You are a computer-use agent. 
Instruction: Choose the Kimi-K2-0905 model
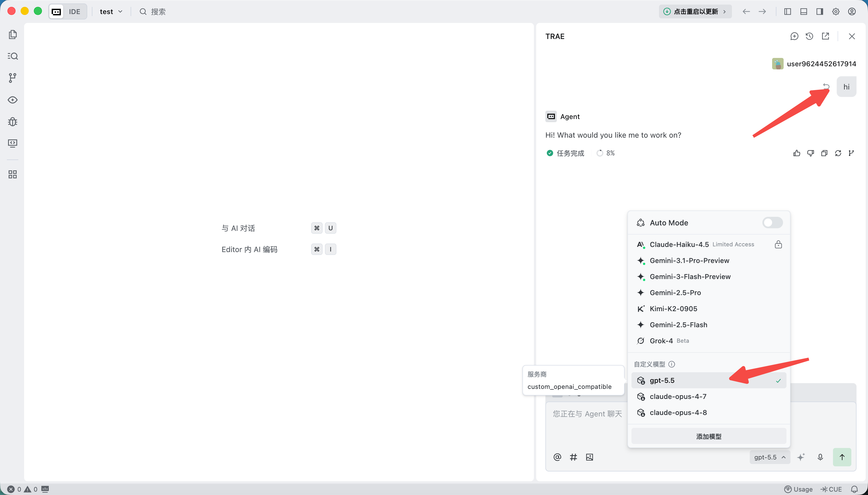tap(709, 309)
